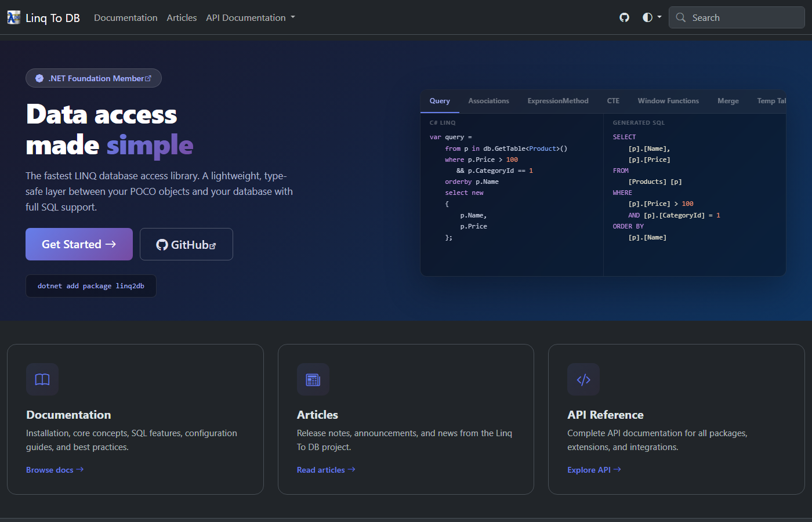The height and width of the screenshot is (522, 812).
Task: Follow the Read articles link
Action: click(326, 470)
